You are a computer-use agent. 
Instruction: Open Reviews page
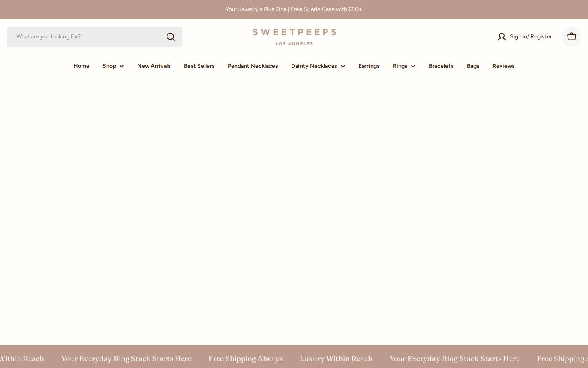pyautogui.click(x=503, y=66)
